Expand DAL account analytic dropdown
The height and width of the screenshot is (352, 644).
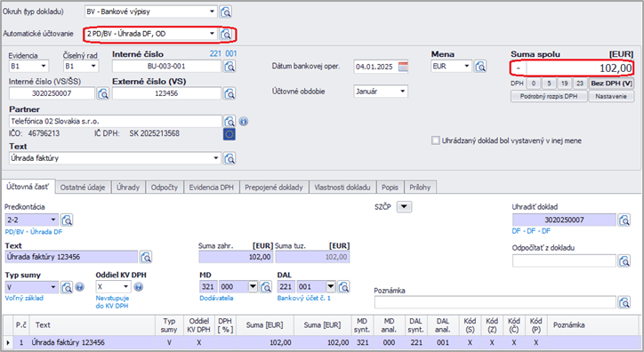(331, 287)
